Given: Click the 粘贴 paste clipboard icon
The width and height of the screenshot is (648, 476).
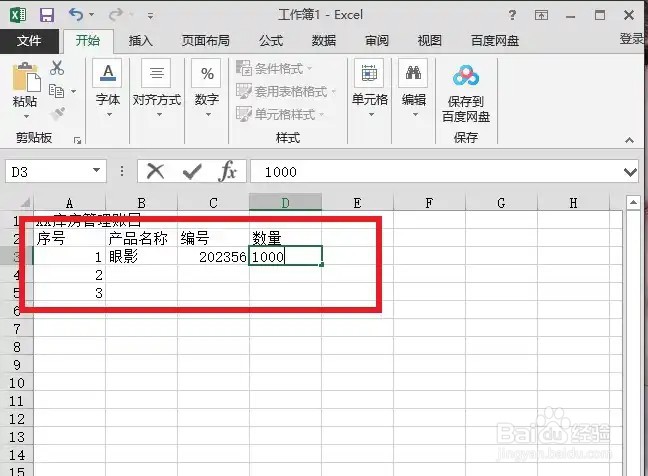Looking at the screenshot, I should (26, 77).
